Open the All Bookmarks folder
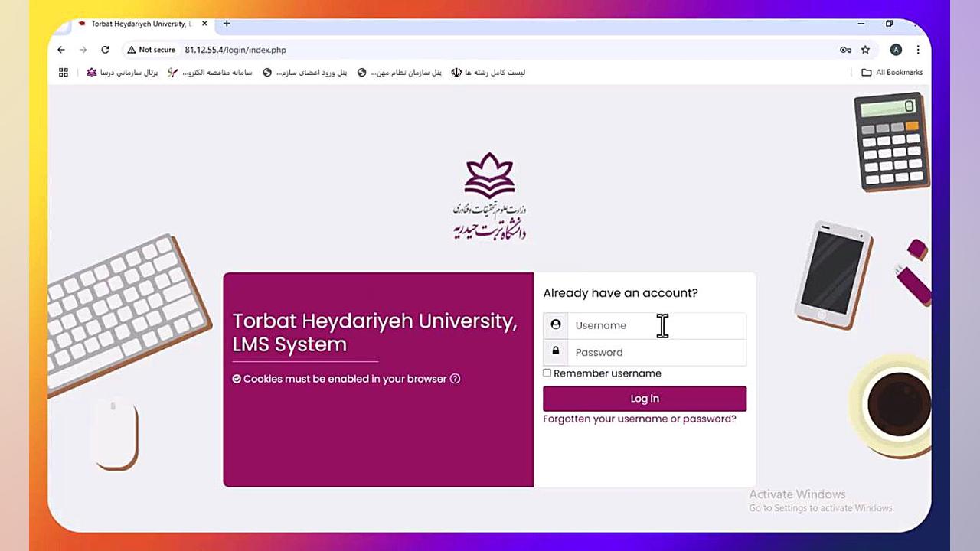 [x=892, y=73]
